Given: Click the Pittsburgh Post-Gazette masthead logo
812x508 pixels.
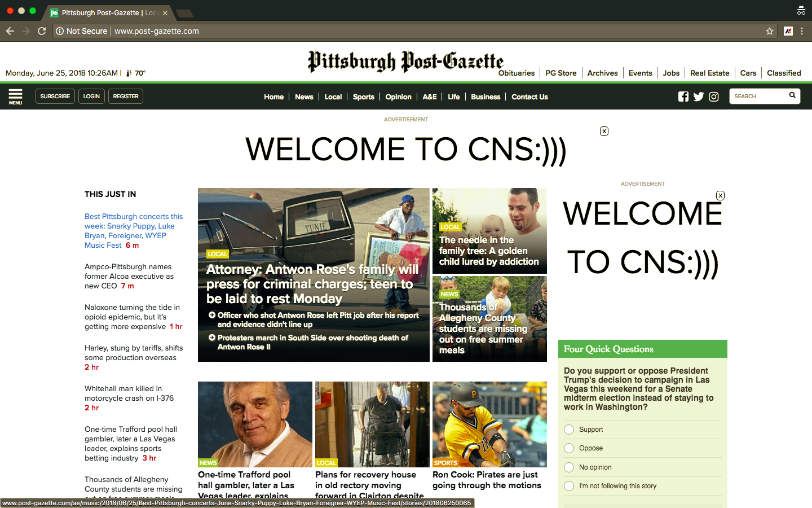Looking at the screenshot, I should 405,61.
